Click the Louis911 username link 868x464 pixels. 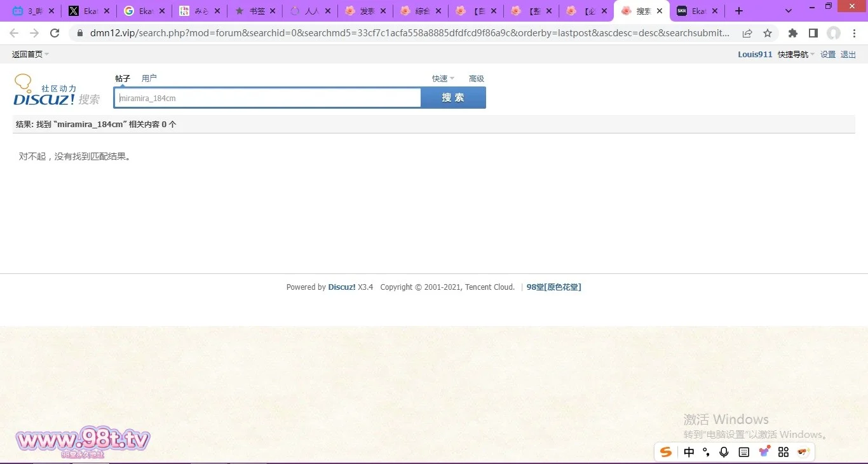point(755,55)
